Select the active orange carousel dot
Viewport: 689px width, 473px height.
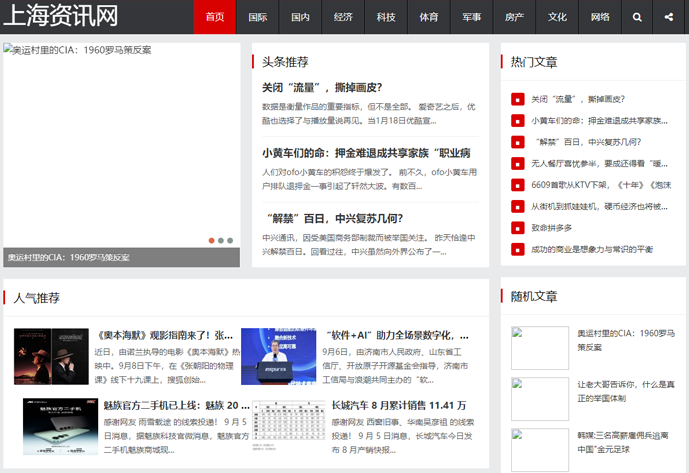pyautogui.click(x=211, y=240)
